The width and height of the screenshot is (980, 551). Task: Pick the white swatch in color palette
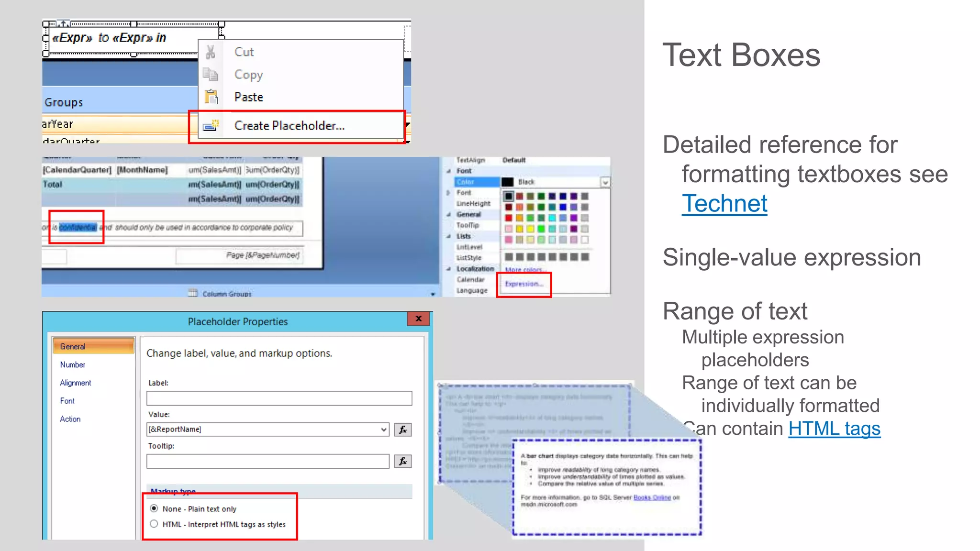point(585,240)
